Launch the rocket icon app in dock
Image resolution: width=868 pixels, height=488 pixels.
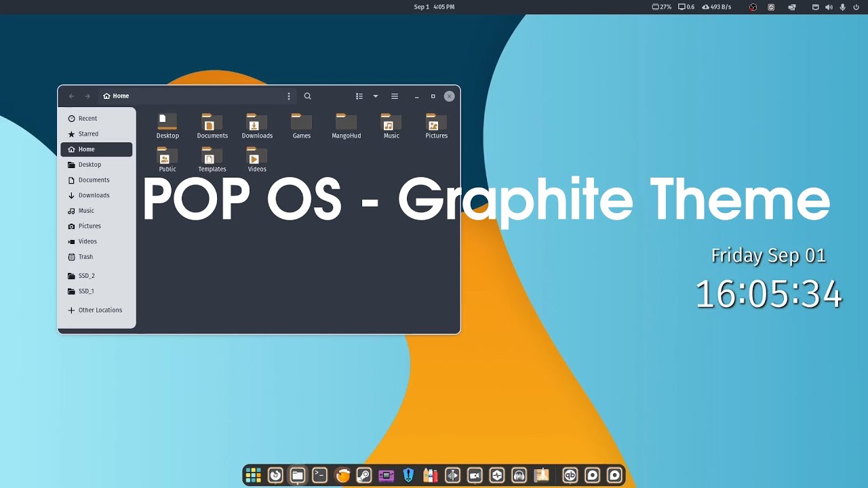click(541, 475)
